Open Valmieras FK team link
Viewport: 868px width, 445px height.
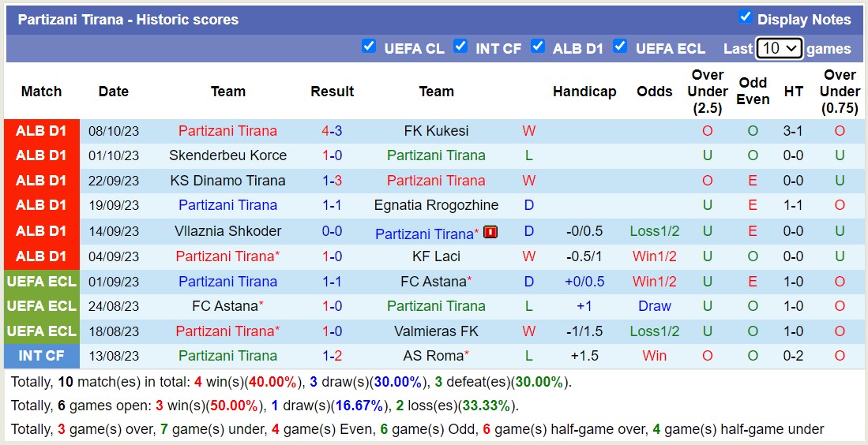click(x=436, y=331)
